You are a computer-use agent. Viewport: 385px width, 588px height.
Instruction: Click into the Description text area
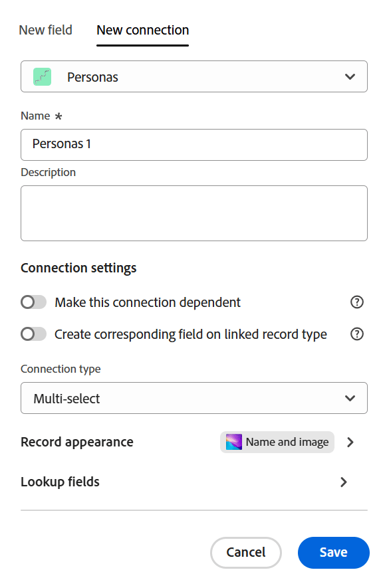click(194, 213)
